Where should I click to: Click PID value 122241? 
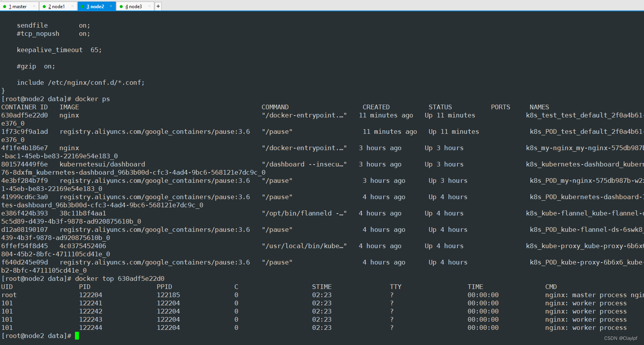point(91,303)
